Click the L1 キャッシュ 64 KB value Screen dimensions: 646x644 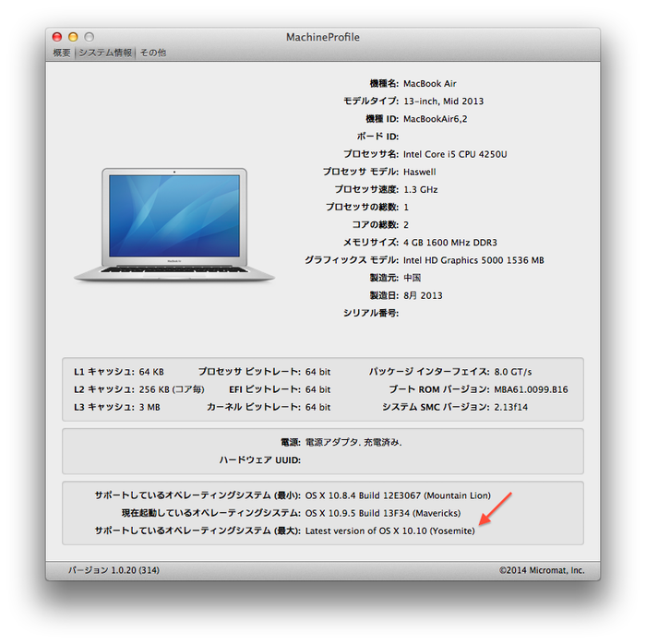point(151,372)
